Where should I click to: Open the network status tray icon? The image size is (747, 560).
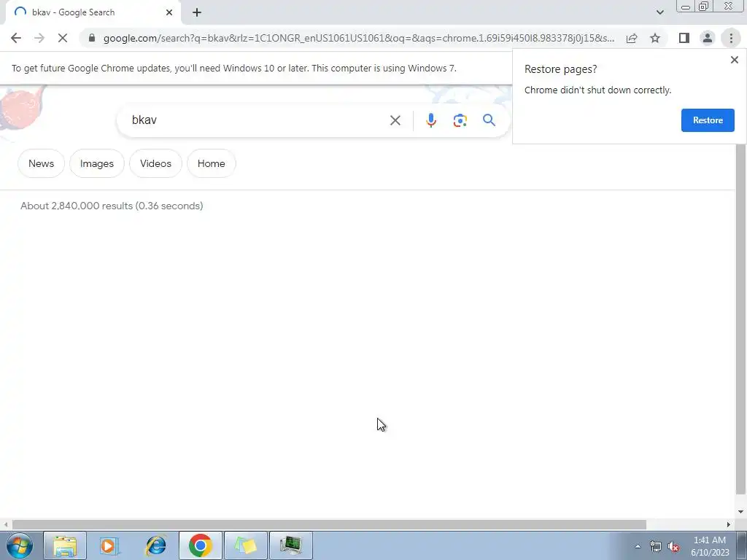click(x=656, y=546)
